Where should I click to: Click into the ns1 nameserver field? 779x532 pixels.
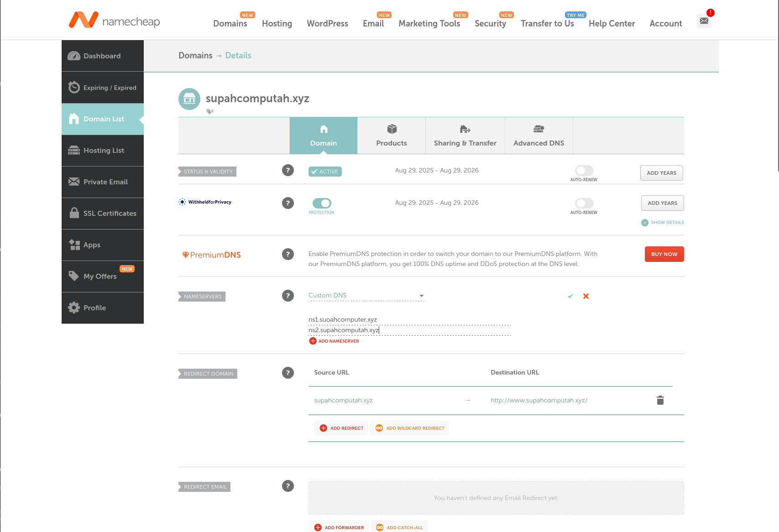tap(409, 319)
